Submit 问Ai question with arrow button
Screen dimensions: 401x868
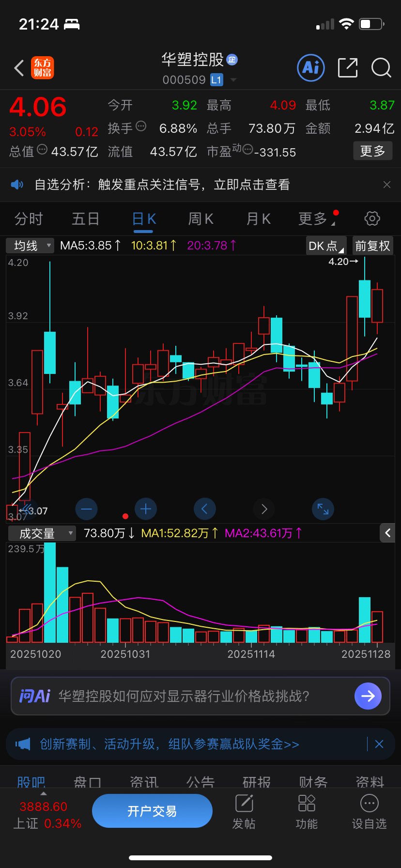[368, 696]
